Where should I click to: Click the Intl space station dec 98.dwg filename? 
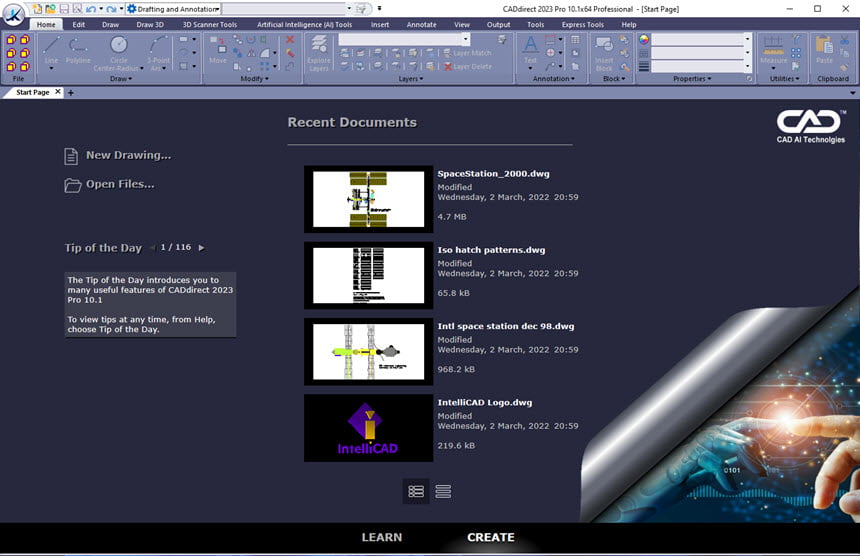click(x=506, y=326)
